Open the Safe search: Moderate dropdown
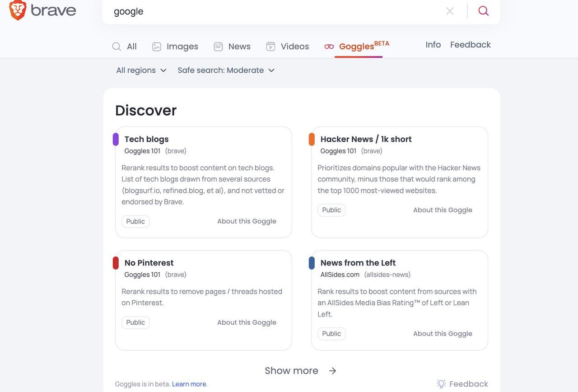The width and height of the screenshot is (578, 392). click(x=226, y=70)
